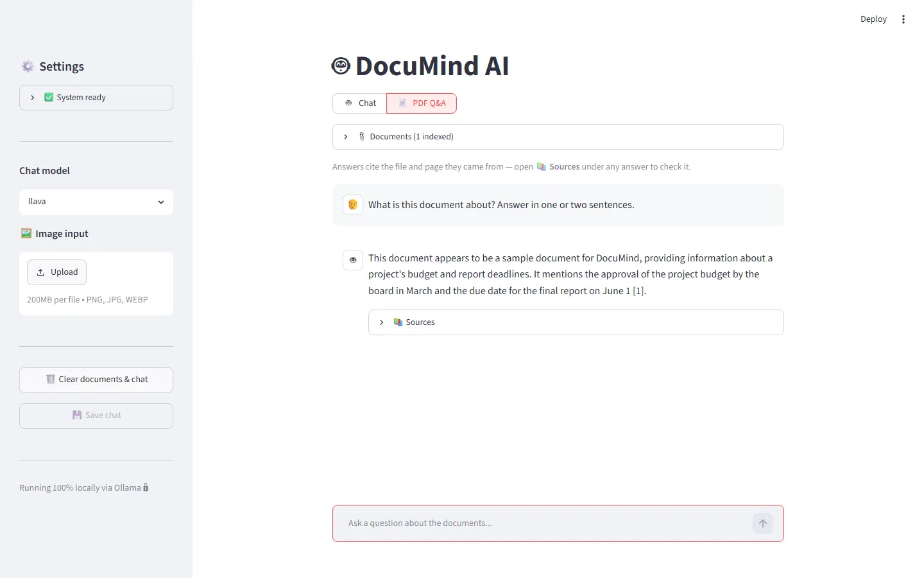Click the trash icon in Clear documents button
The image size is (924, 578).
point(51,379)
